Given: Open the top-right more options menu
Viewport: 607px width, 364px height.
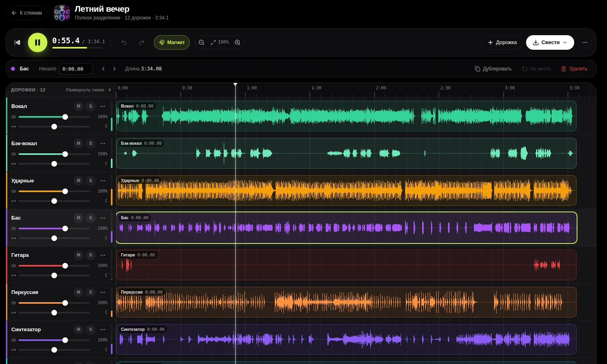Looking at the screenshot, I should tap(585, 42).
